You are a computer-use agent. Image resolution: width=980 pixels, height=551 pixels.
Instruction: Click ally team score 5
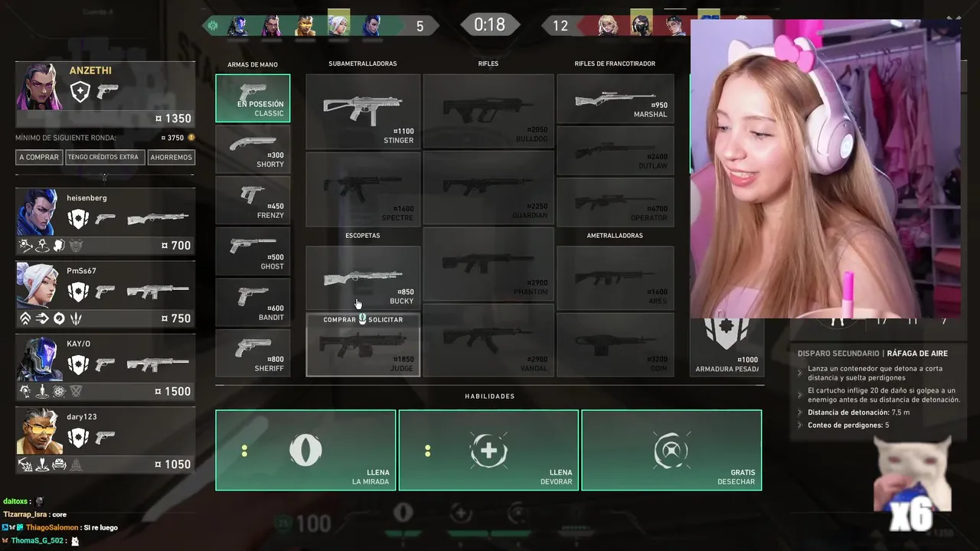[420, 26]
